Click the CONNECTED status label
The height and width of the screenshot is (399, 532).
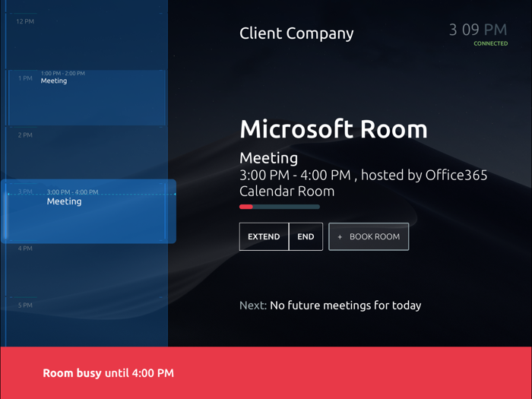[x=491, y=43]
